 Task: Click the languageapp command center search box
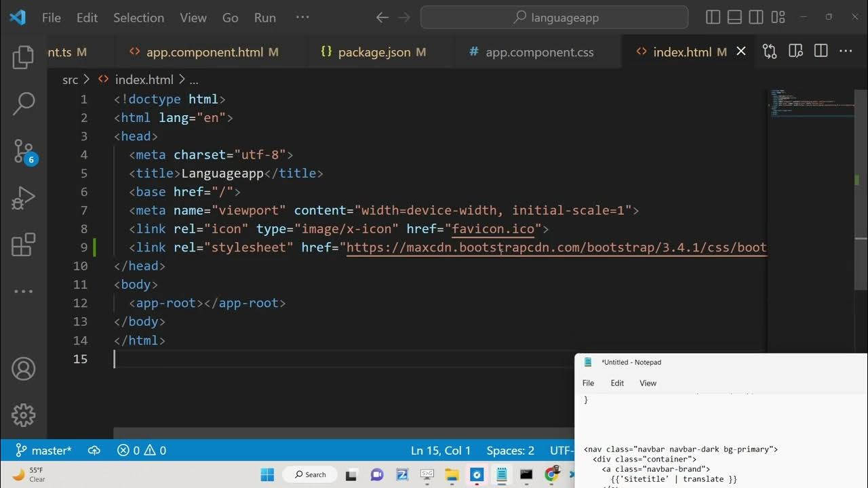554,18
